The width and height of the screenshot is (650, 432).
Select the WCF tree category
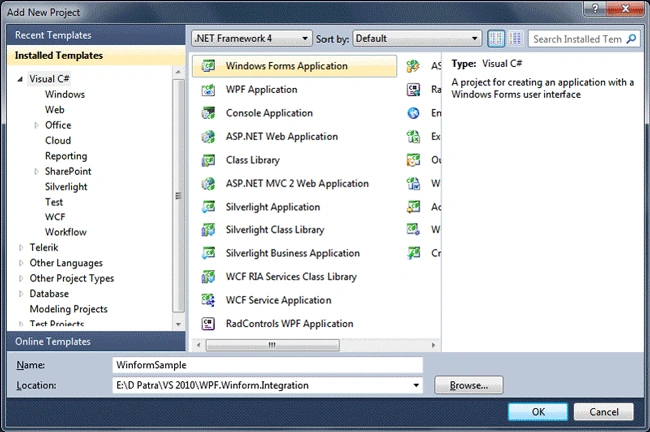pyautogui.click(x=55, y=217)
